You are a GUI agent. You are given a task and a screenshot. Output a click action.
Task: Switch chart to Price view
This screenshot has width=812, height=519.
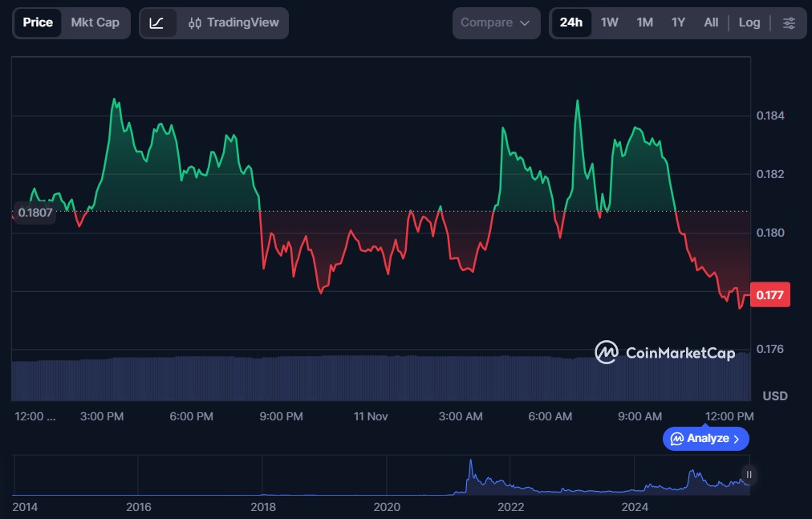38,23
